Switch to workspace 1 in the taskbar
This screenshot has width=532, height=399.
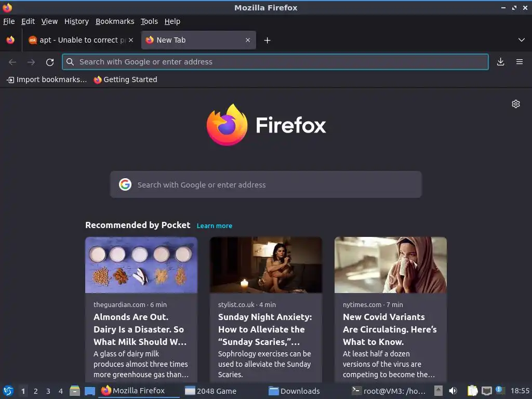point(23,391)
